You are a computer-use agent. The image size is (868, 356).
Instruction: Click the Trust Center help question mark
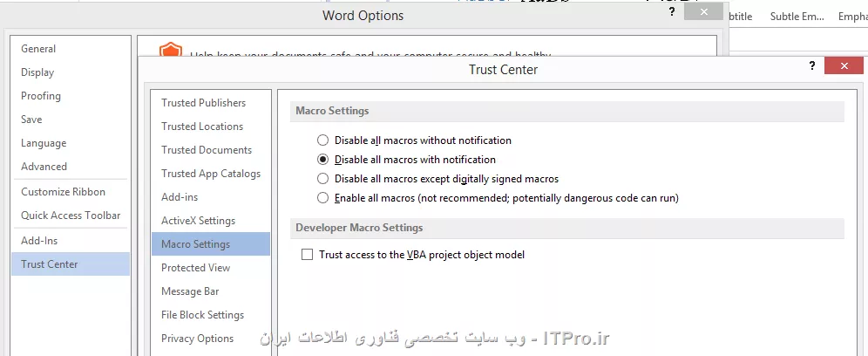coord(811,66)
